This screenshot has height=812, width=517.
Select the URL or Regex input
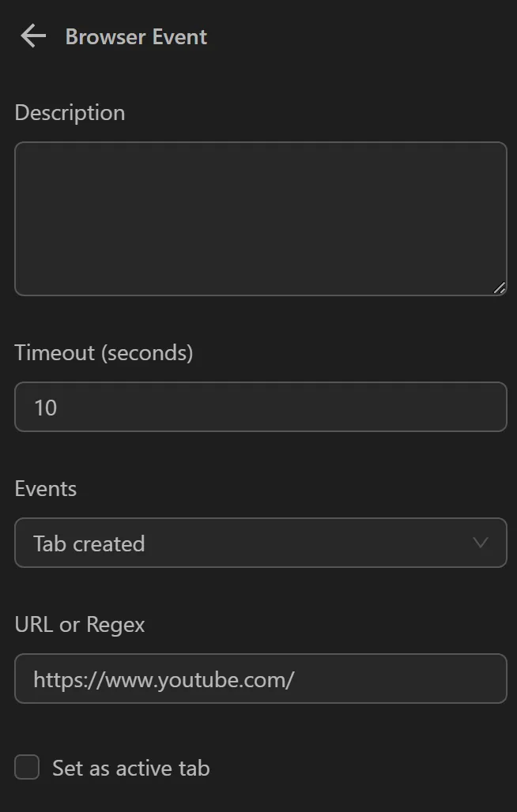click(261, 679)
